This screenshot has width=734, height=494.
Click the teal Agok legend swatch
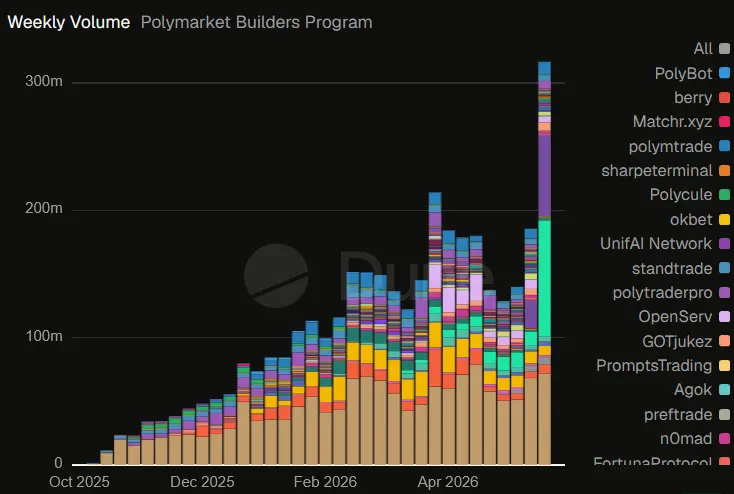[724, 390]
